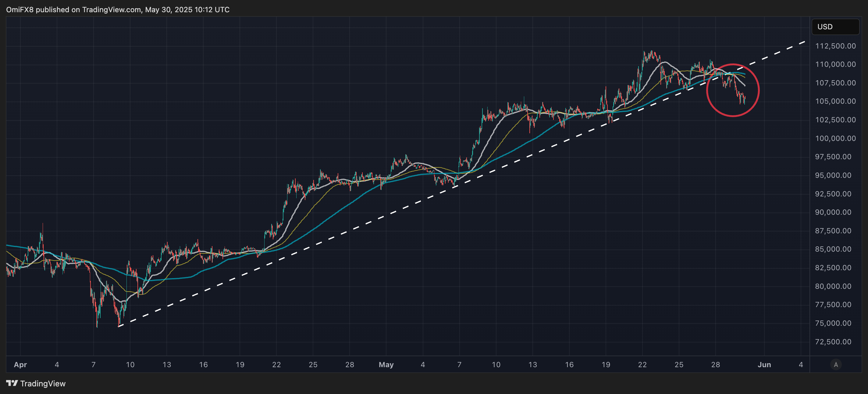Click the '22' date label in May

[642, 364]
